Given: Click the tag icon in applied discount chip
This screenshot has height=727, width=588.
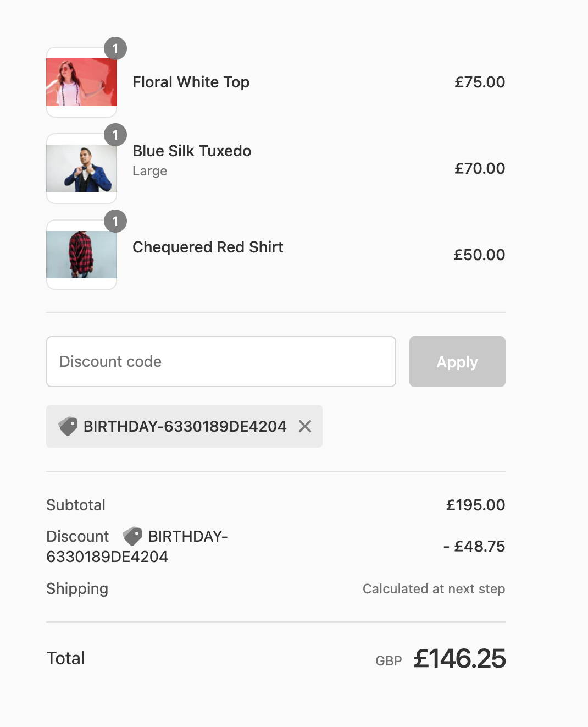Looking at the screenshot, I should (x=68, y=426).
